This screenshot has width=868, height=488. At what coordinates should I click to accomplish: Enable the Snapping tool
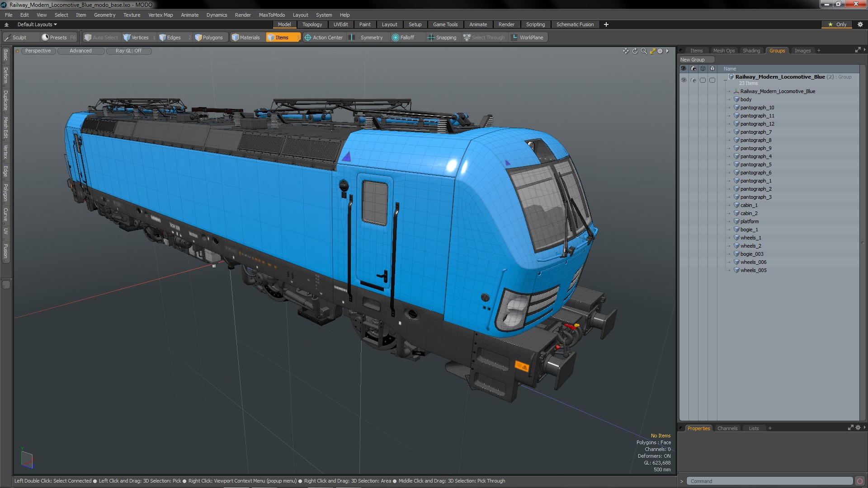442,38
